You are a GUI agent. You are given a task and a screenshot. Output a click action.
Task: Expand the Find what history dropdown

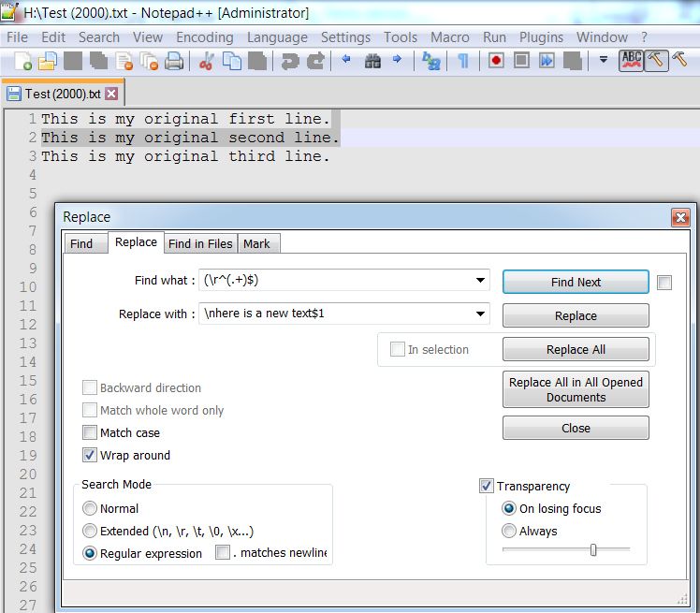(x=480, y=281)
